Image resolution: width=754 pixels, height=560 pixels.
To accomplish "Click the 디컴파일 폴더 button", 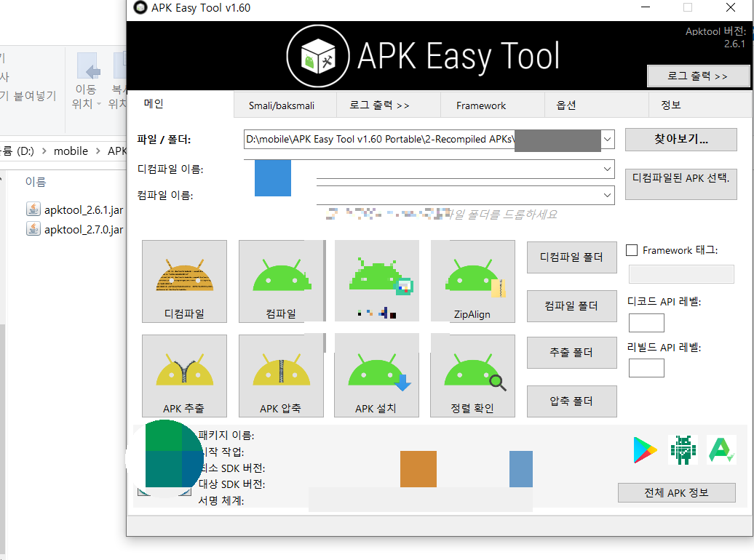I will [572, 257].
